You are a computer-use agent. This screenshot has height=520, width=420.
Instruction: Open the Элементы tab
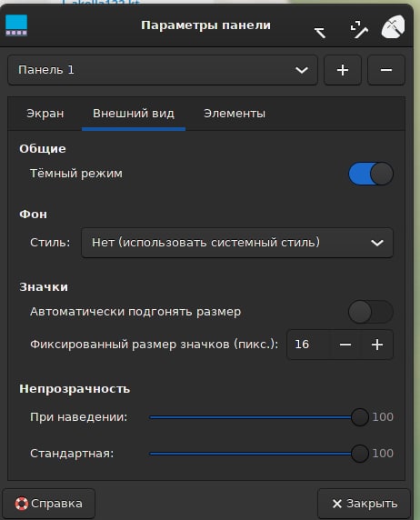235,114
